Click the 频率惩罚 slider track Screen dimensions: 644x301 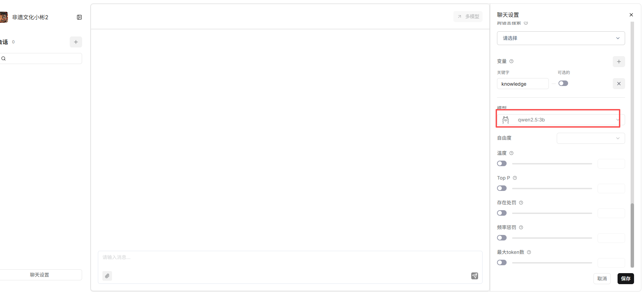(552, 238)
